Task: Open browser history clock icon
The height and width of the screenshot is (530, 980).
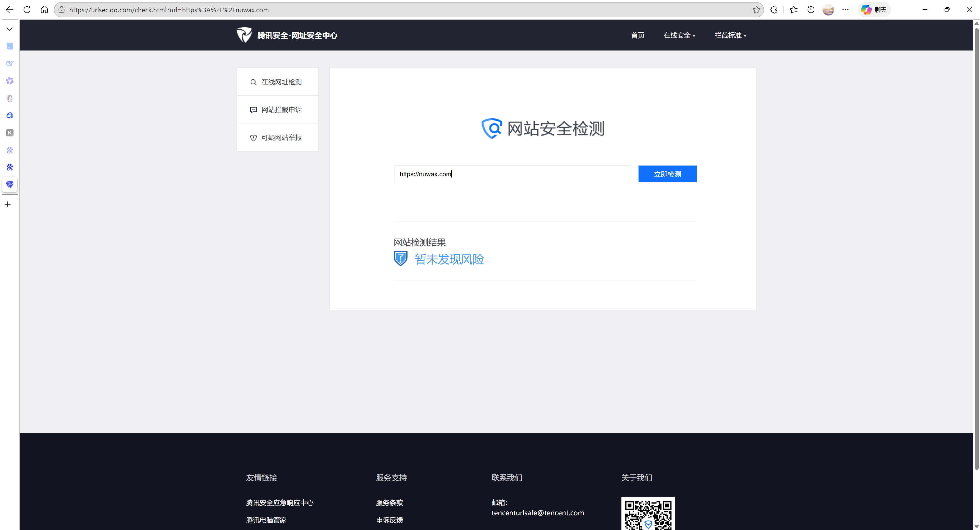Action: 811,10
